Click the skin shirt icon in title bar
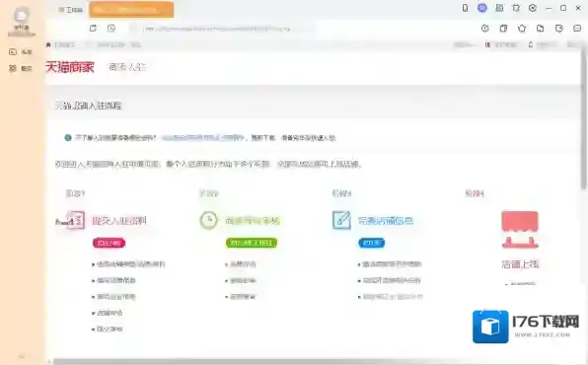The width and height of the screenshot is (588, 365). pos(516,8)
